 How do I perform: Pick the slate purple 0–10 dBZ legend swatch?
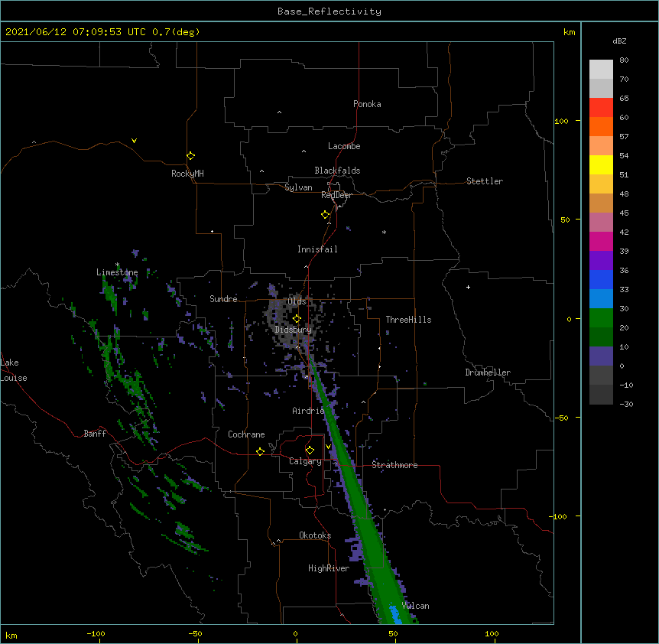click(x=601, y=356)
